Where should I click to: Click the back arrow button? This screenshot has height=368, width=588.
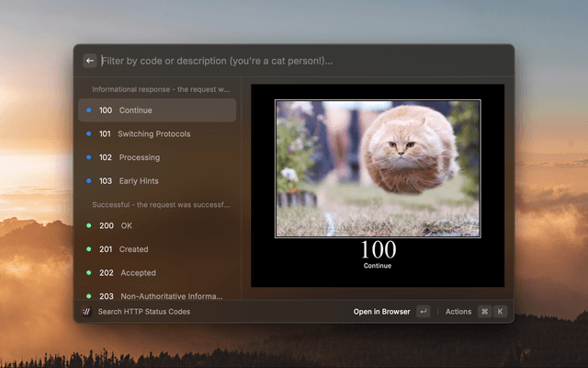point(90,61)
